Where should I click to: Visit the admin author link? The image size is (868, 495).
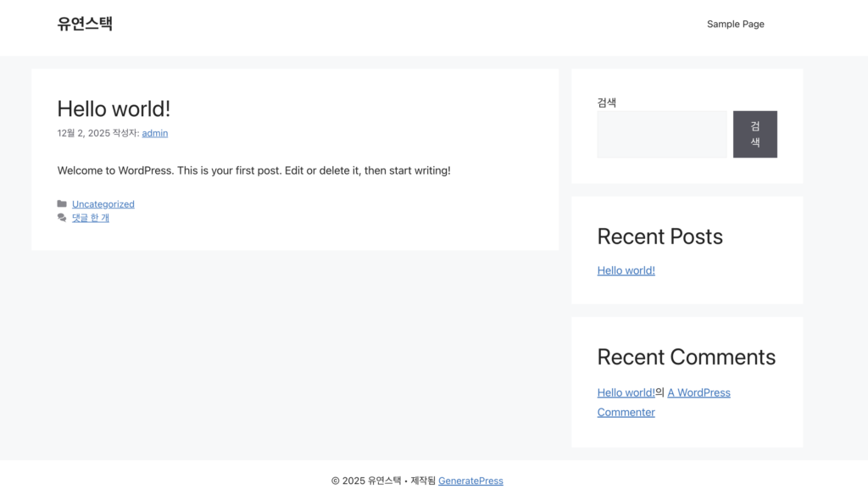click(154, 133)
